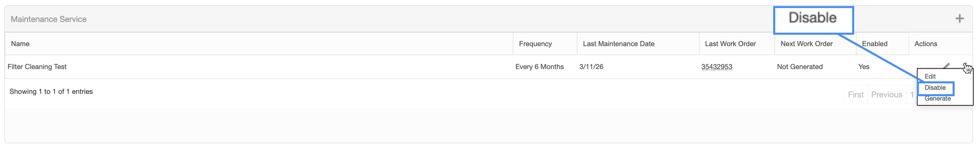Click the Previous pagination button

(x=886, y=94)
